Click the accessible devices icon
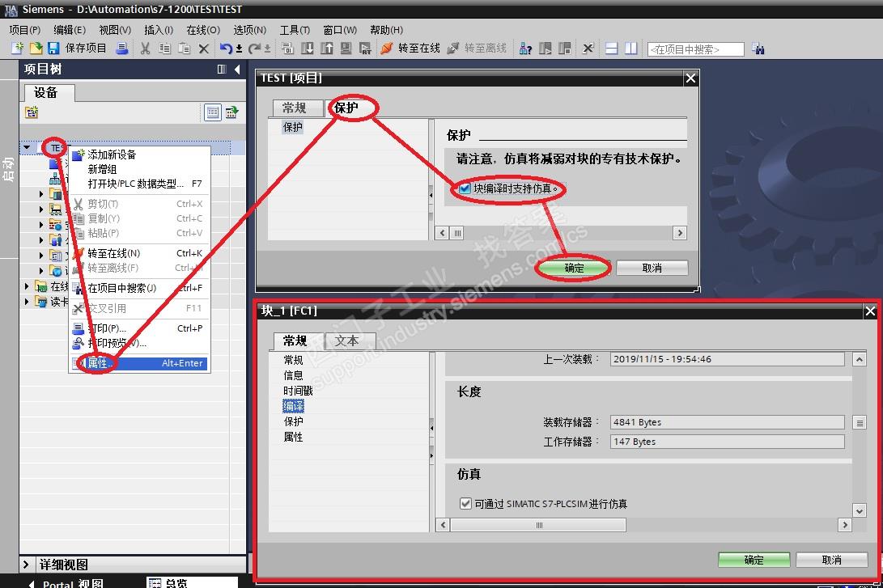Screen dimensions: 883x588 coord(525,49)
